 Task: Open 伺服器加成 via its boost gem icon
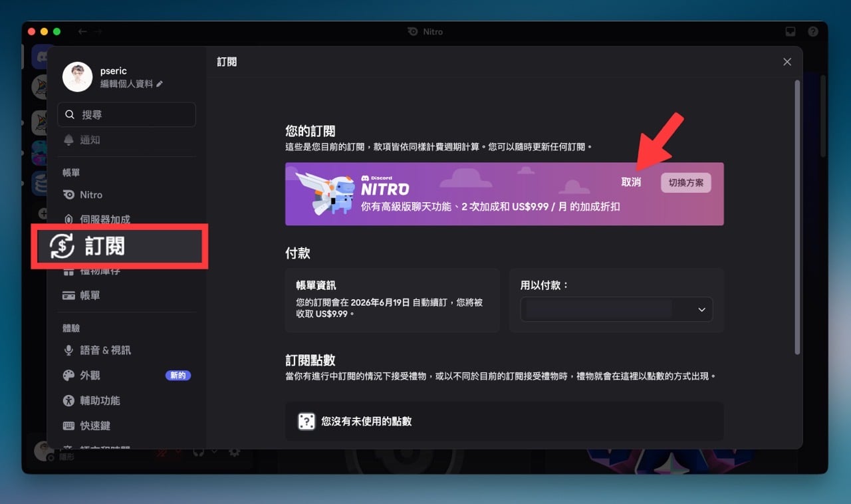(69, 219)
